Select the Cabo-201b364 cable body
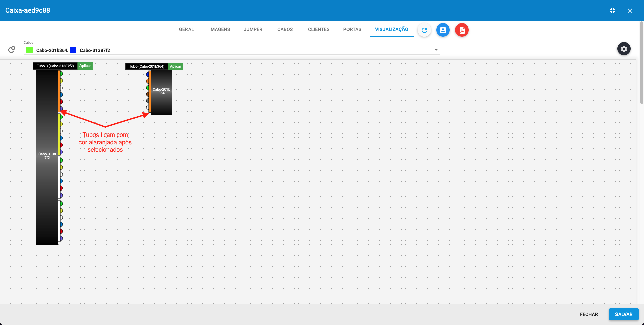 pos(162,93)
